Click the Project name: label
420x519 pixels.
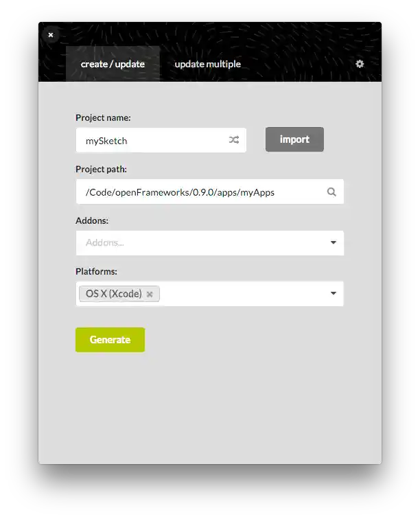click(103, 118)
